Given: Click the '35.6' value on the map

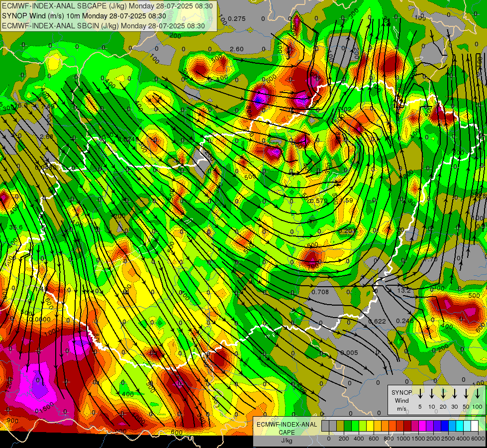Looking at the screenshot, I should tap(16, 227).
